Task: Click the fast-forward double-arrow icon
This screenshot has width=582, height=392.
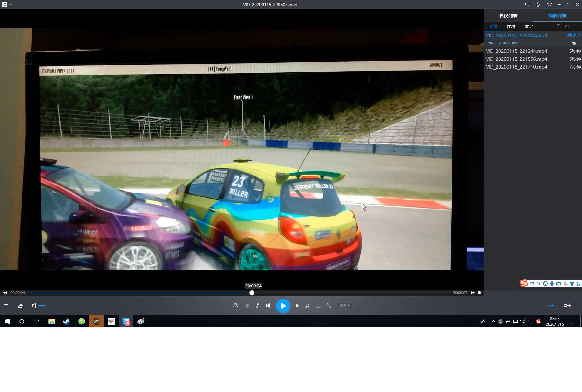Action: pos(473,293)
